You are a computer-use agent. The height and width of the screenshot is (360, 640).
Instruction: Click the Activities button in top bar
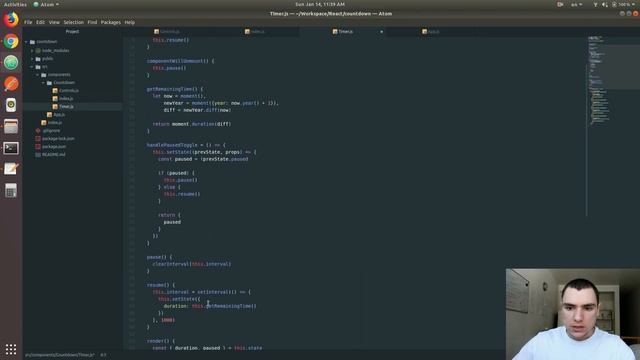tap(15, 4)
